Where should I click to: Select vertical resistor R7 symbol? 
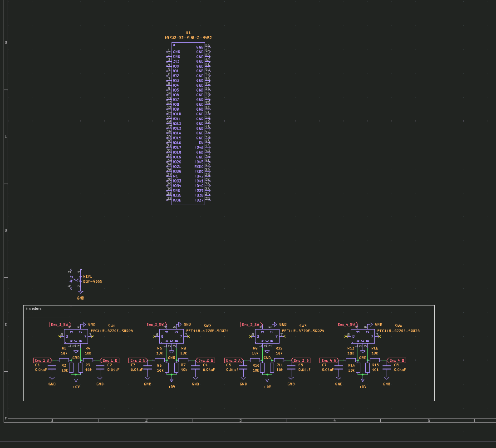[176, 368]
